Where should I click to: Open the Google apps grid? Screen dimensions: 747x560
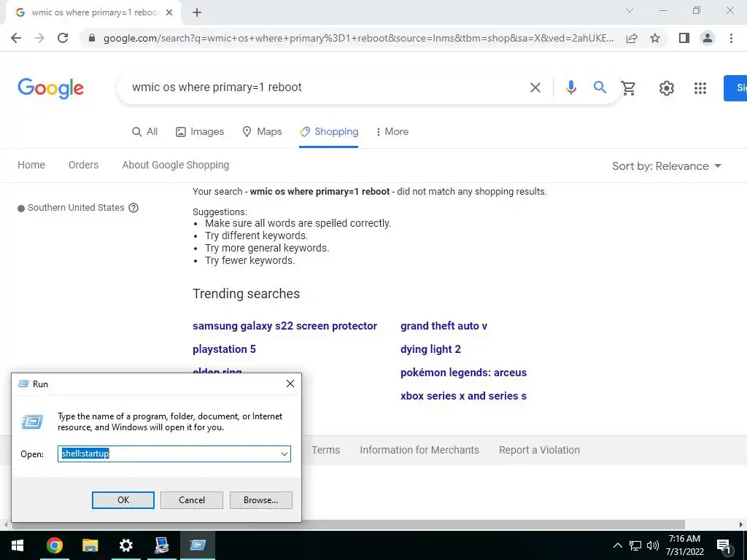(700, 88)
